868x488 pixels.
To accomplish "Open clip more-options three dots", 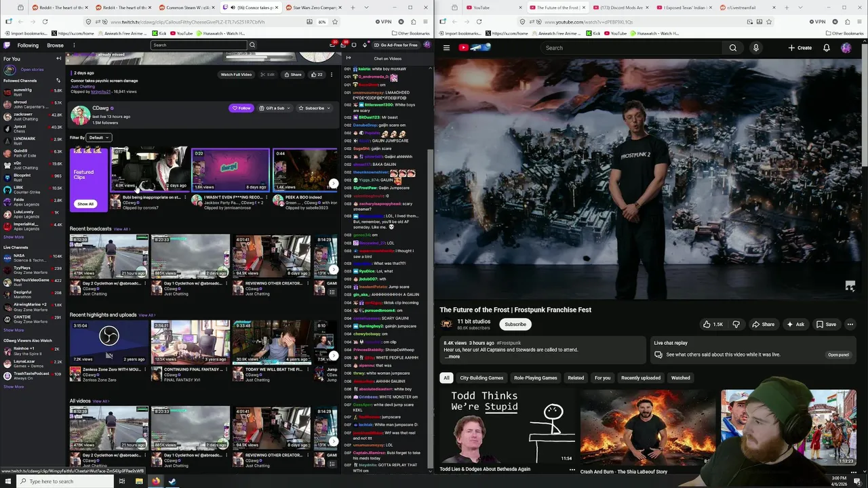I will (x=332, y=75).
